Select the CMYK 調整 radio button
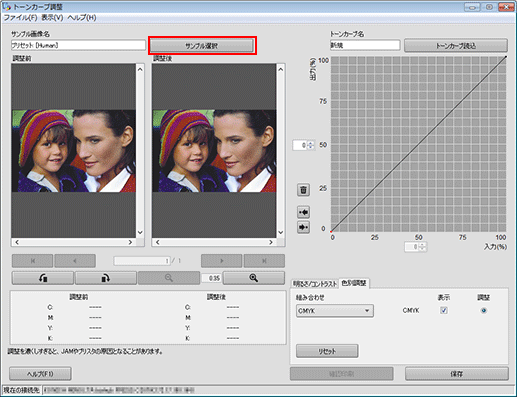This screenshot has height=397, width=517. (483, 310)
